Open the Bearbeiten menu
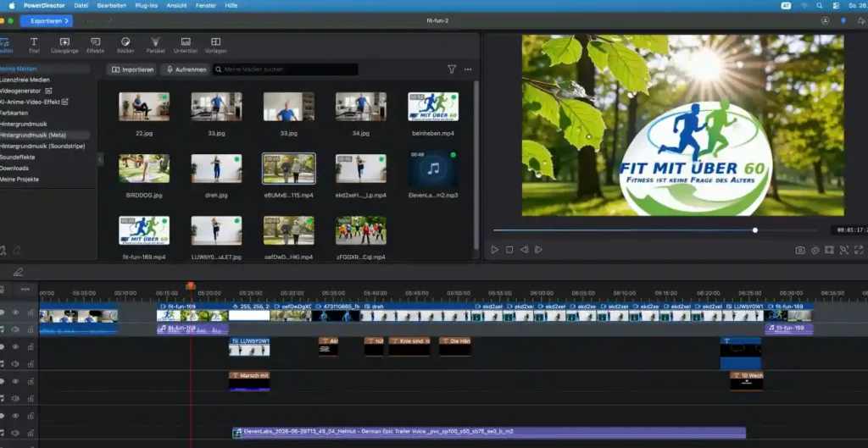Viewport: 868px width, 448px height. pyautogui.click(x=112, y=6)
